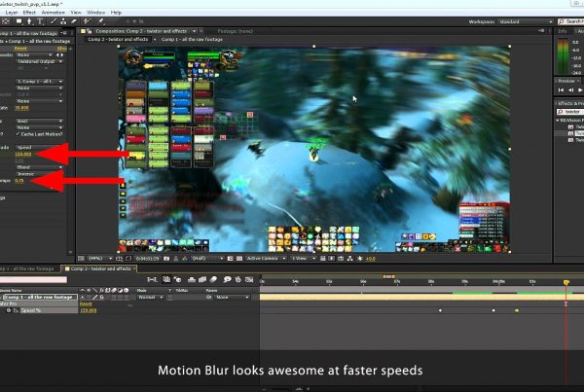Open Parent None dropdown in timeline
584x392 pixels.
232,298
